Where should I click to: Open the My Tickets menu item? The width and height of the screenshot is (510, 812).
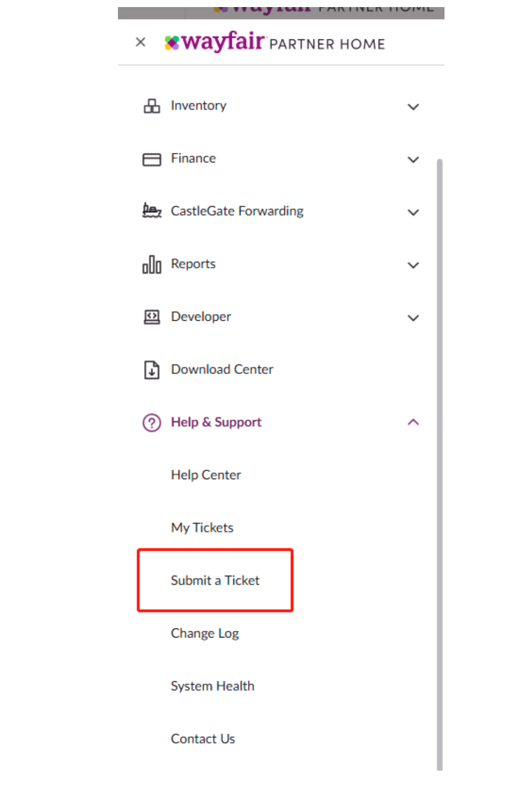click(x=202, y=528)
